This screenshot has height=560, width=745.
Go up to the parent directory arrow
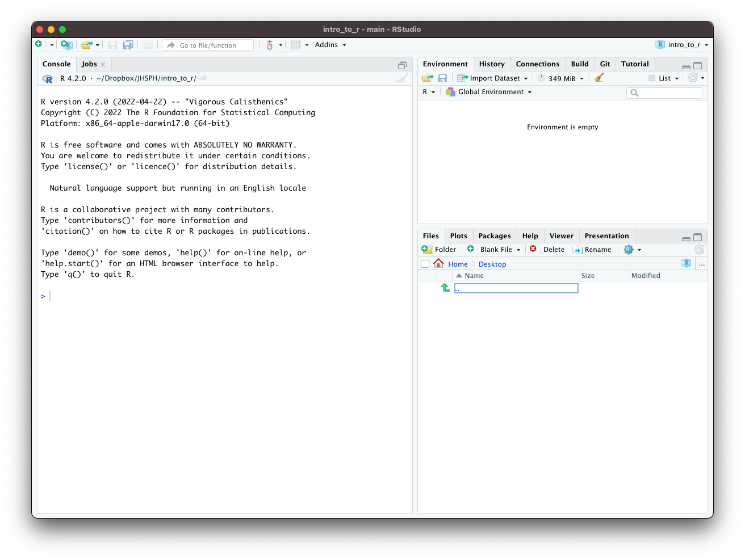click(x=445, y=288)
